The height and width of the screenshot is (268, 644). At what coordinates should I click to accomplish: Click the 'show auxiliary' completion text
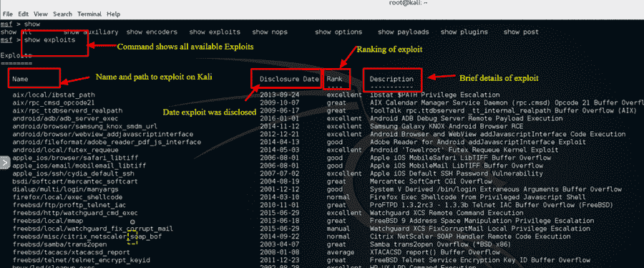point(91,32)
